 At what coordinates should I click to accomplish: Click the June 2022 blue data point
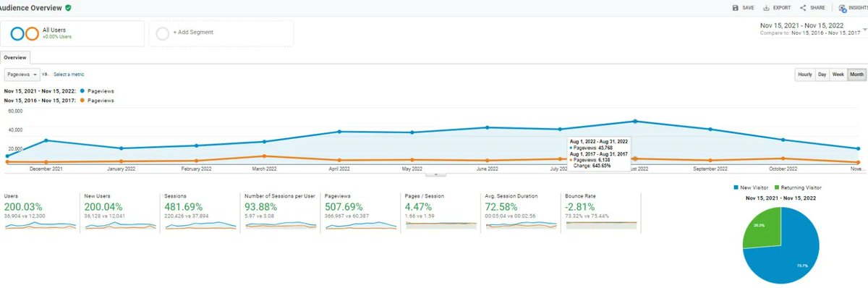(x=488, y=127)
